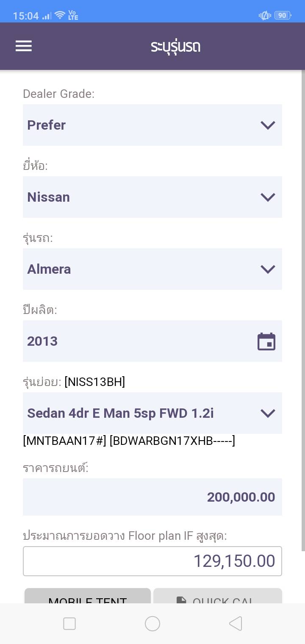
Task: Expand the Dealer Grade dropdown showing Prefer
Action: (152, 125)
